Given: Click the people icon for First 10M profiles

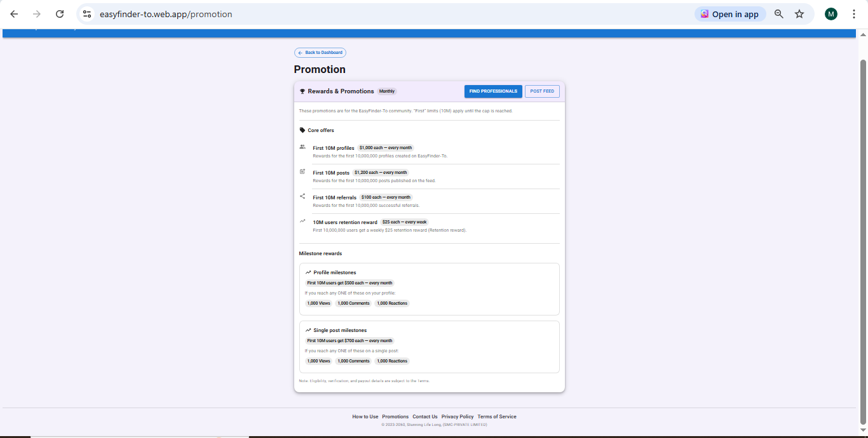Looking at the screenshot, I should (302, 147).
